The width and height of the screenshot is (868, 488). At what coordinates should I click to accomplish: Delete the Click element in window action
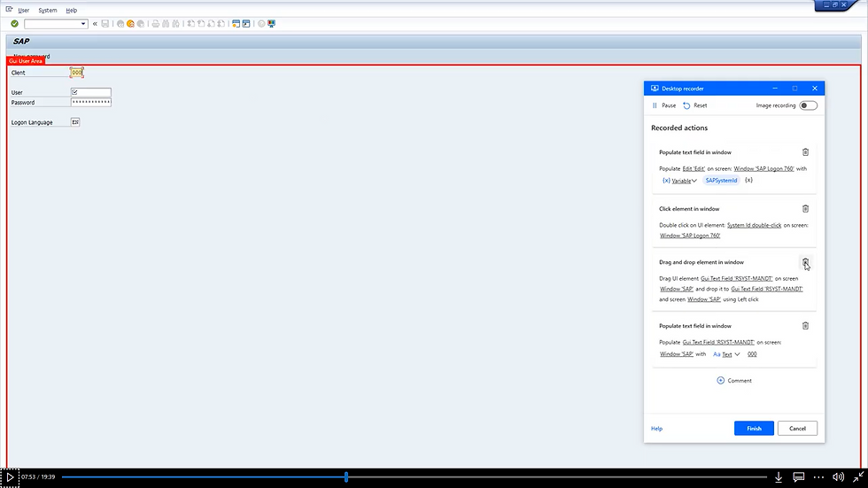(x=805, y=209)
